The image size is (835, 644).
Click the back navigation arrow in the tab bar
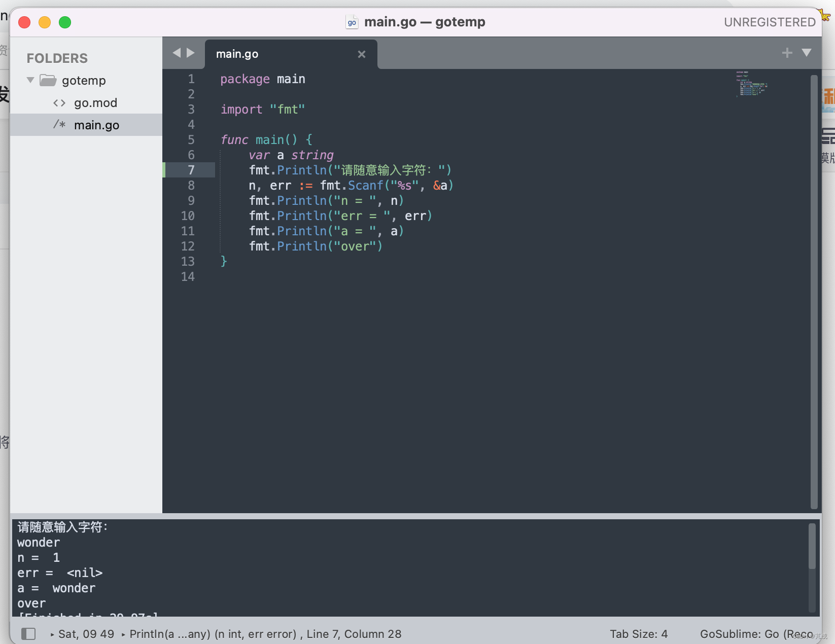coord(177,52)
